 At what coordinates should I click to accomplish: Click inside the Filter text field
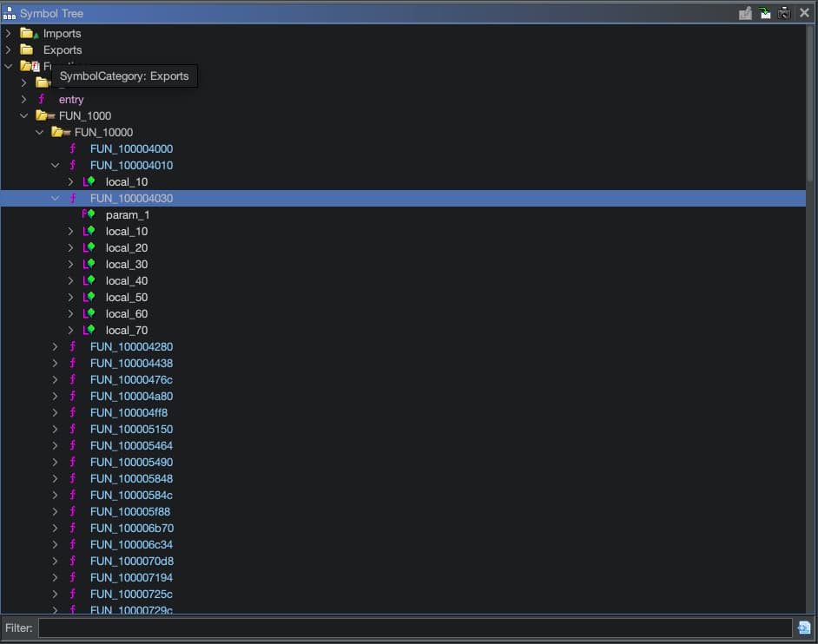click(415, 628)
